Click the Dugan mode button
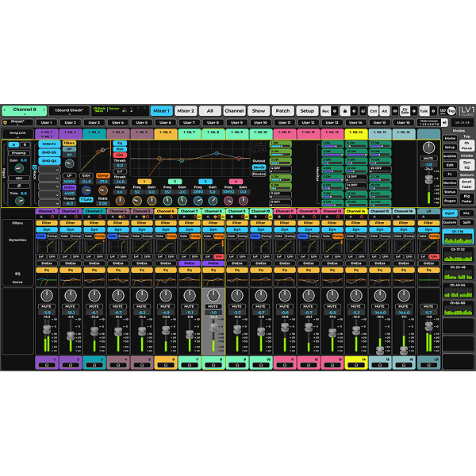The width and height of the screenshot is (476, 476). [x=450, y=201]
